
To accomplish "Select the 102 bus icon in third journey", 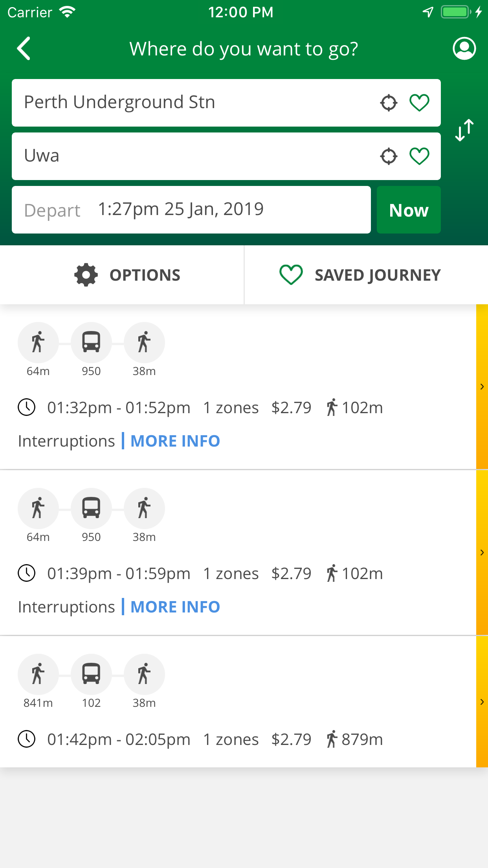I will (x=91, y=674).
